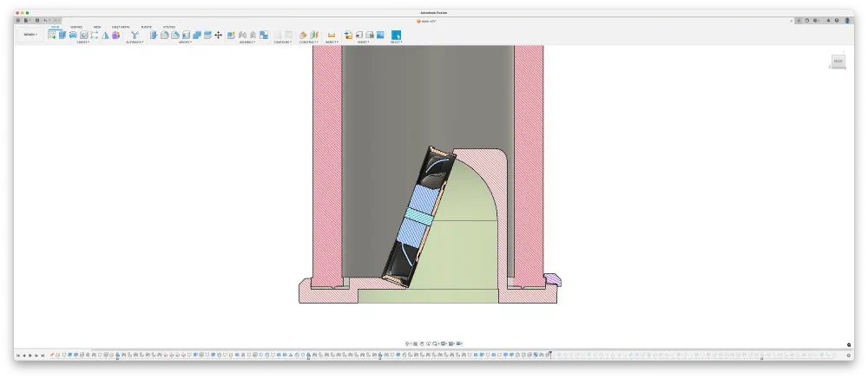This screenshot has height=379, width=868.
Task: Click the New Component icon in Assemble
Action: (232, 35)
